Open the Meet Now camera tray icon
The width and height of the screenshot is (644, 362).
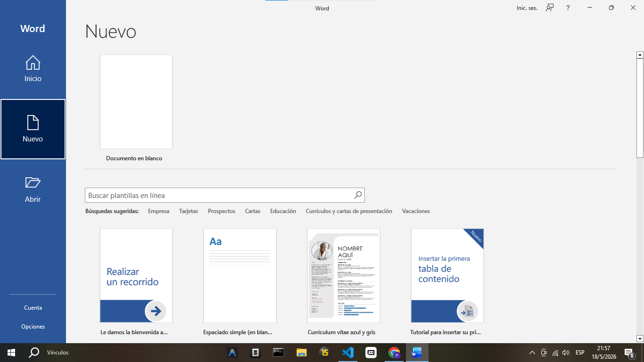[x=544, y=353]
